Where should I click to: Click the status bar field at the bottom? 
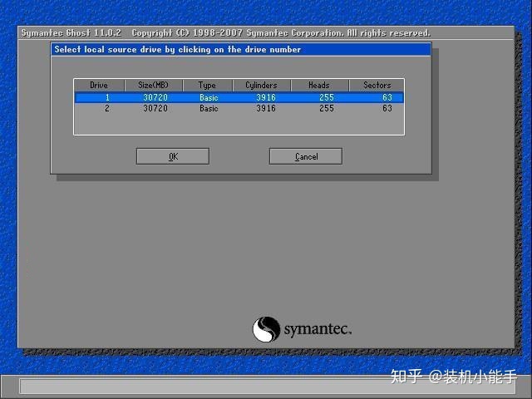click(x=268, y=387)
